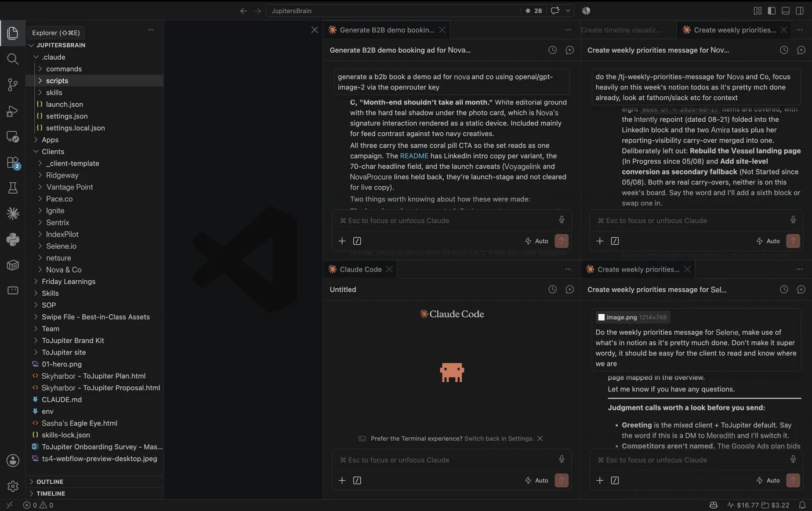Open Source Control view in activity bar
The height and width of the screenshot is (511, 812).
(13, 85)
